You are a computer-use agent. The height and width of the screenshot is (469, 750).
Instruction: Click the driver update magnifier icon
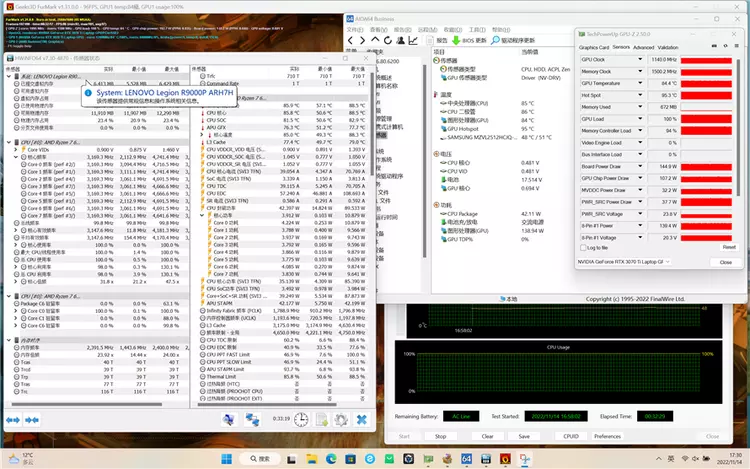[x=496, y=40]
